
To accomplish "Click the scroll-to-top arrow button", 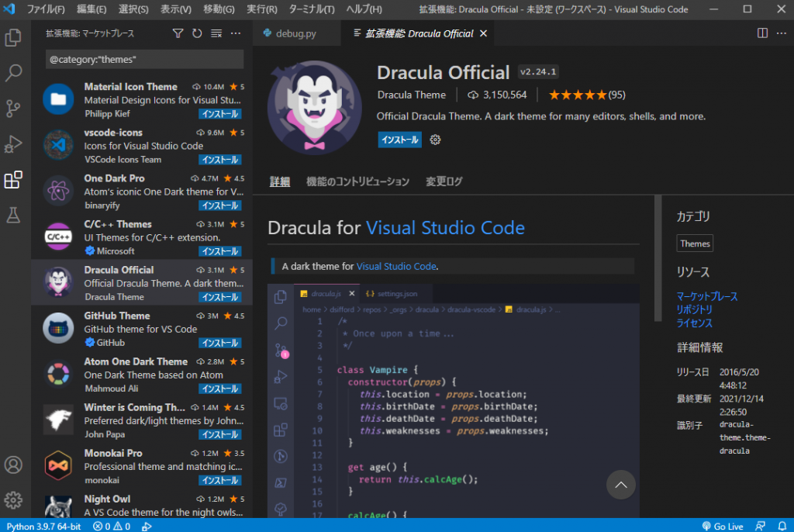I will pos(621,485).
